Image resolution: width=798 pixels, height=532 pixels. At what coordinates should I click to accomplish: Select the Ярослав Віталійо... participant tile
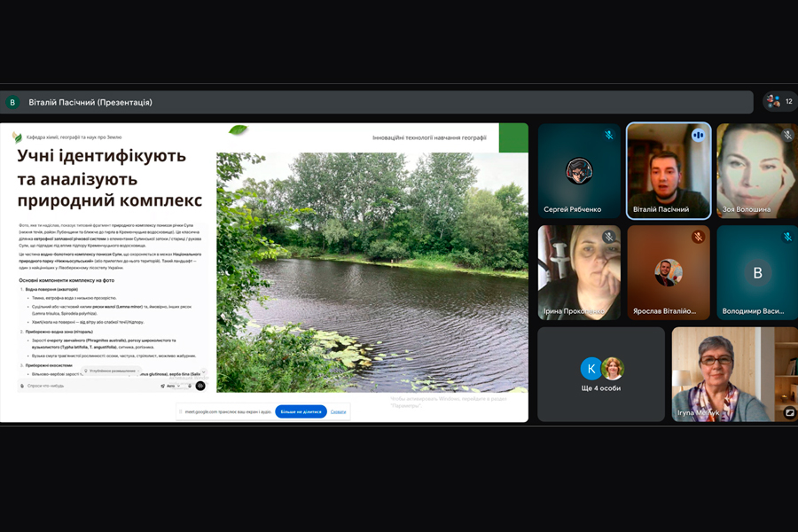669,272
